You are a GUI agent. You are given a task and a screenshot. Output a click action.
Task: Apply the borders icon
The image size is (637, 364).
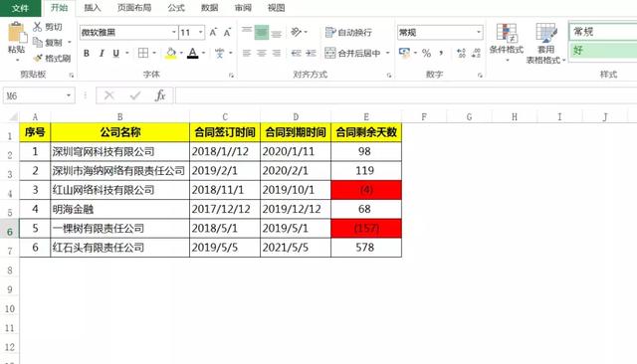(x=143, y=53)
